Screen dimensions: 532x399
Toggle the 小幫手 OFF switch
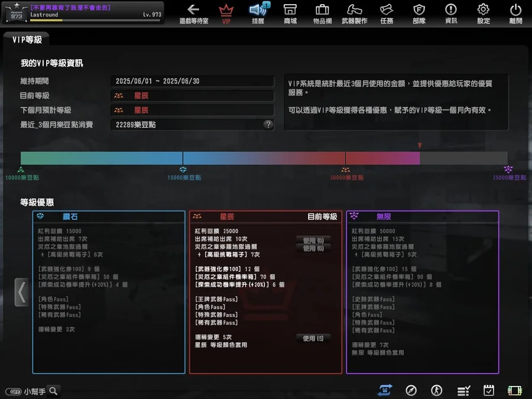[14, 391]
